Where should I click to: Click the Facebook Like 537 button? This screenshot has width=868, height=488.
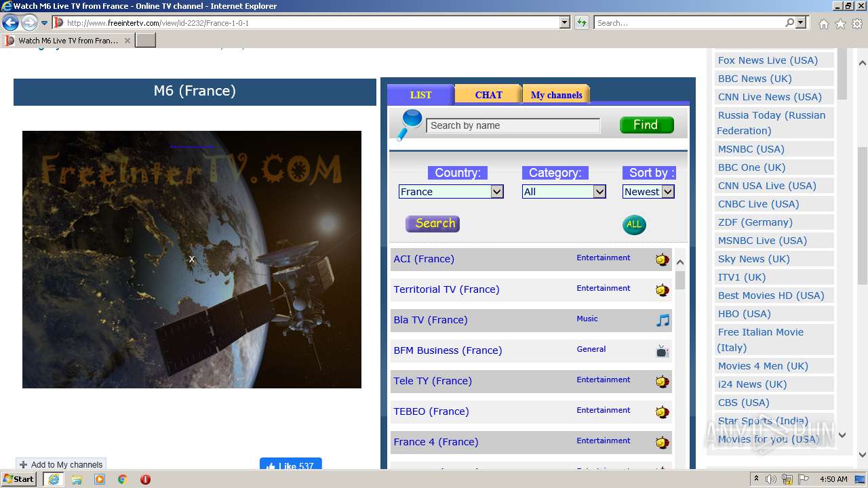pos(291,464)
